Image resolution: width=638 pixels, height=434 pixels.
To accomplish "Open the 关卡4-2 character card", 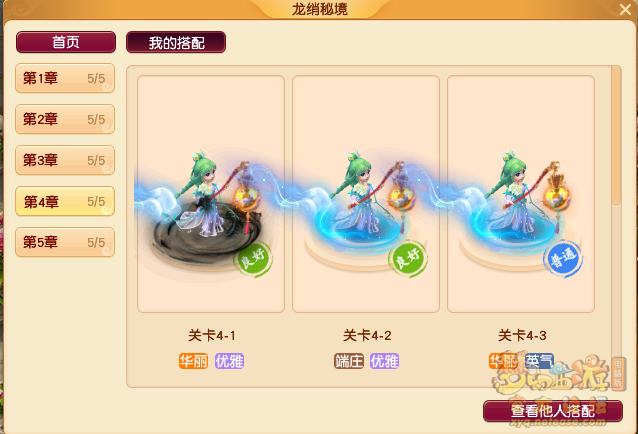I will 366,194.
